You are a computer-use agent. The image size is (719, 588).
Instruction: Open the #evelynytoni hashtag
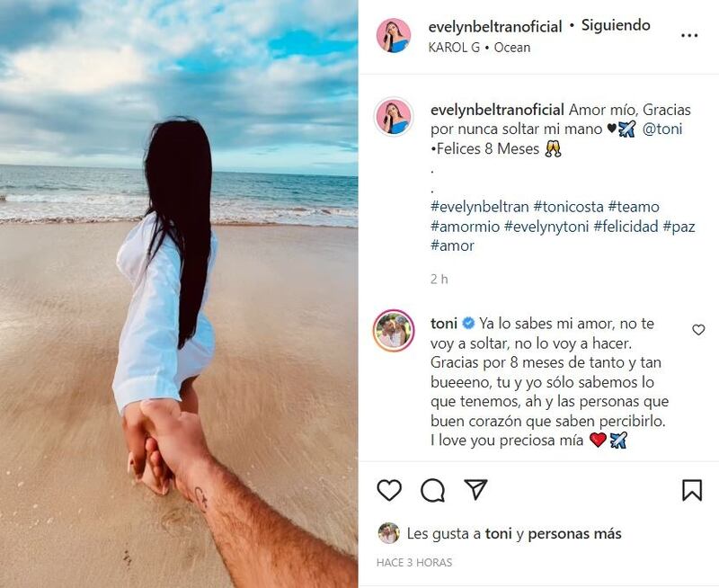[x=546, y=227]
